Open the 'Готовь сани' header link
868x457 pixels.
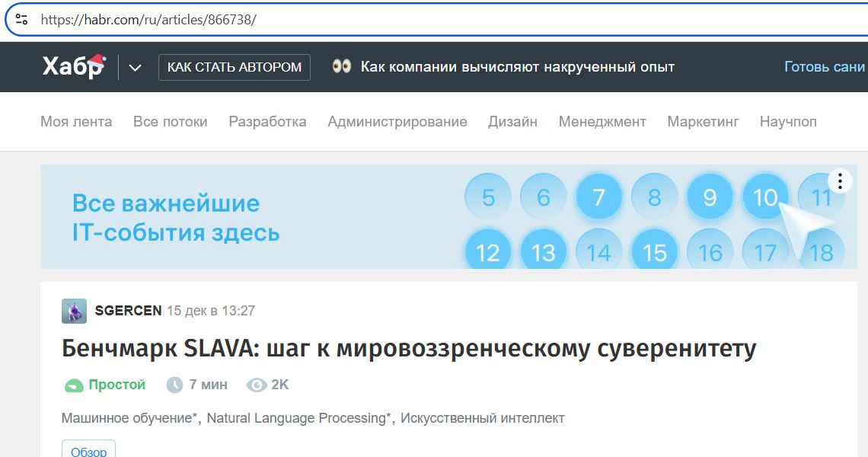point(825,67)
